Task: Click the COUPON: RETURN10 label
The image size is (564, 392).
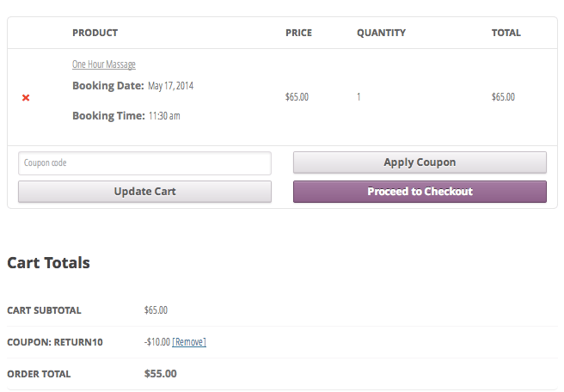Action: pos(55,342)
